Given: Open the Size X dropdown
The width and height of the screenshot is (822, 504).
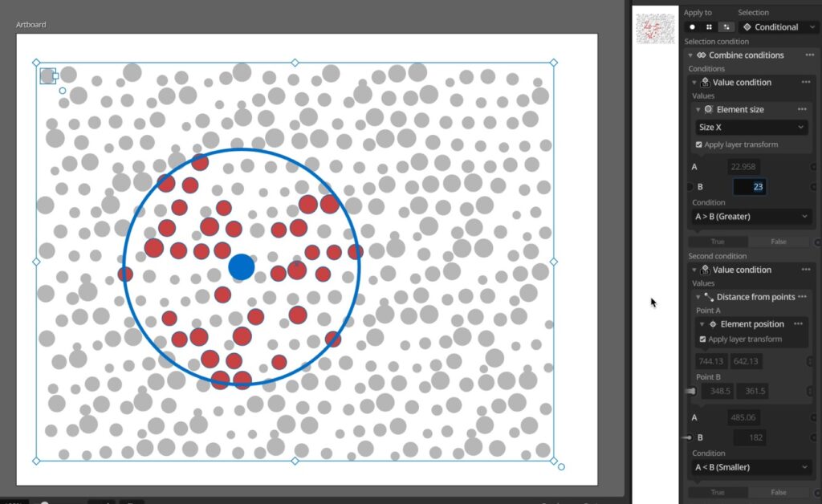Looking at the screenshot, I should point(751,128).
